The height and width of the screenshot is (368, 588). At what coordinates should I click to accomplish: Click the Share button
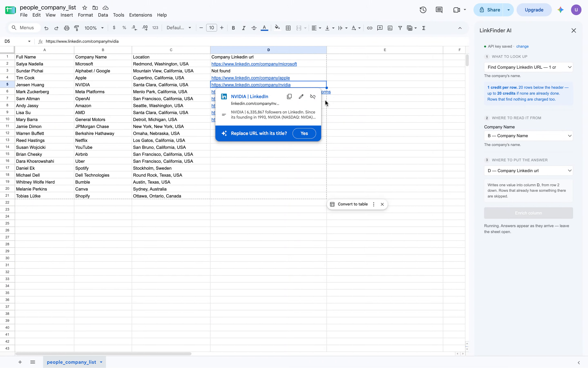(x=488, y=10)
